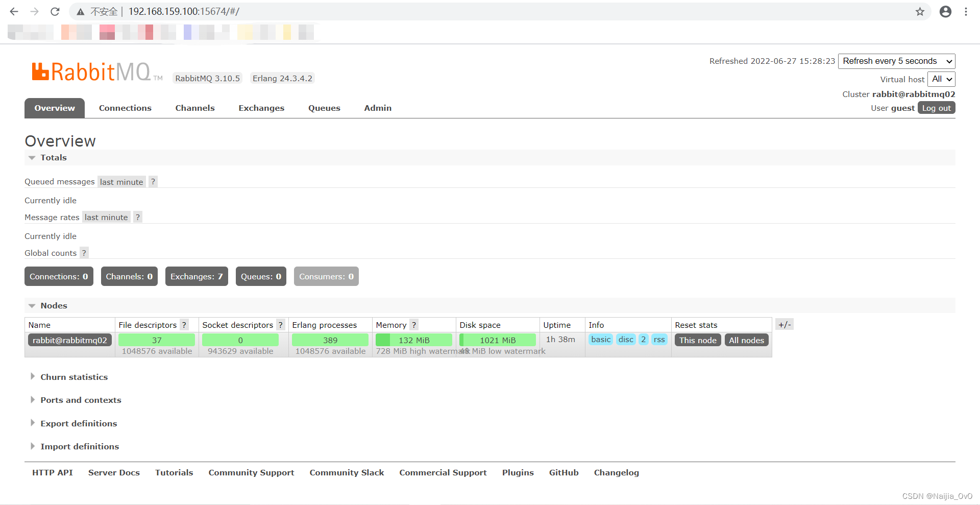This screenshot has height=505, width=980.
Task: Open help for Message rates
Action: [x=138, y=217]
